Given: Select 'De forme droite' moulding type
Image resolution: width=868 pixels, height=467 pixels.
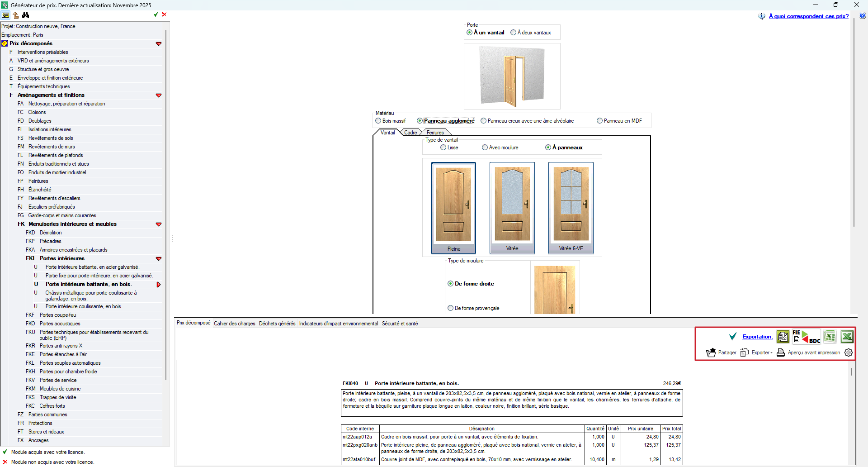Looking at the screenshot, I should click(471, 284).
